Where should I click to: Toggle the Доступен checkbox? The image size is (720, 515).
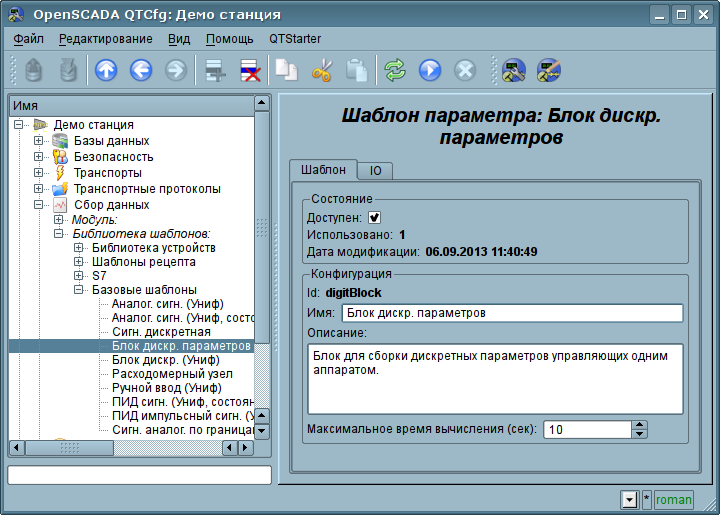click(374, 218)
